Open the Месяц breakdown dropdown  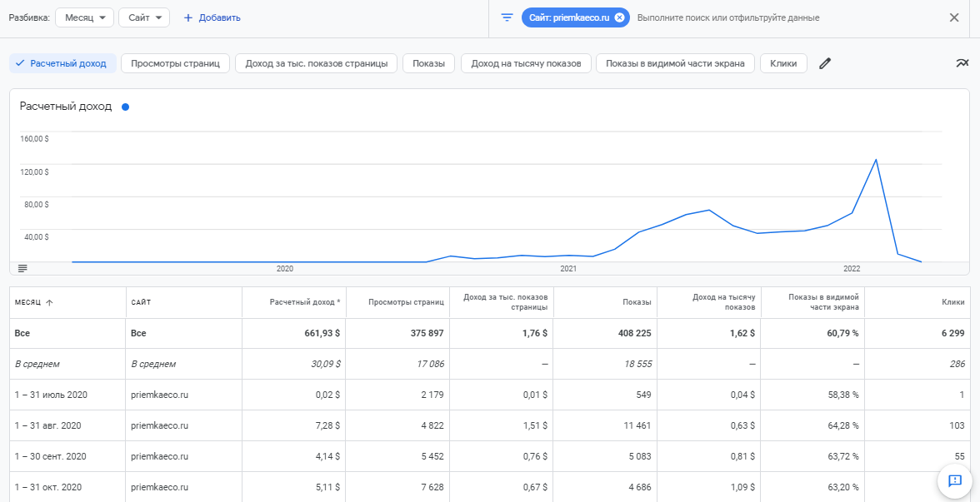click(84, 17)
